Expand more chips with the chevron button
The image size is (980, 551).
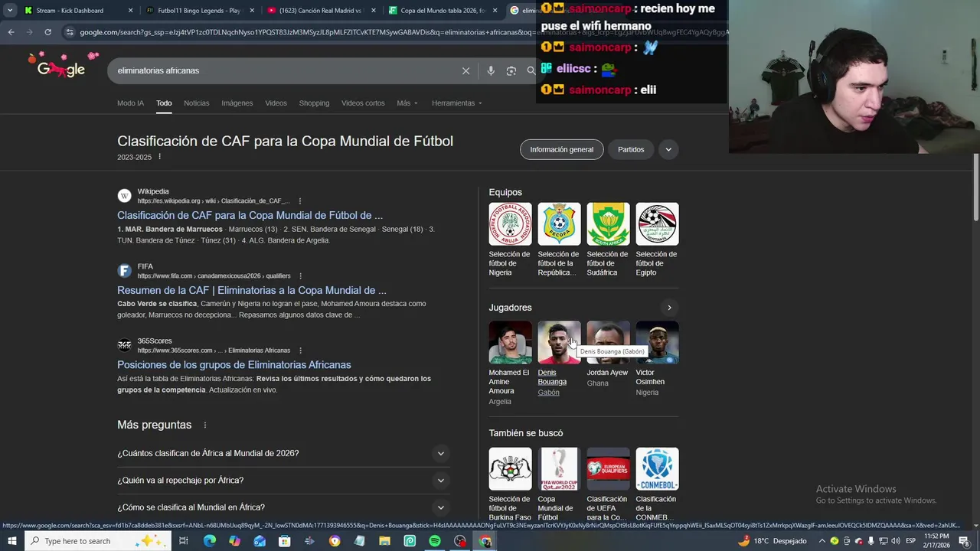coord(668,149)
